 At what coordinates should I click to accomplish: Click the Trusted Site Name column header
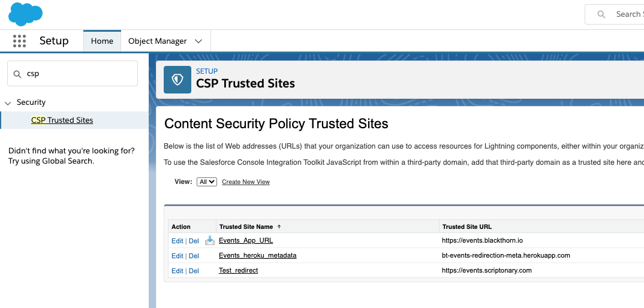(x=246, y=227)
